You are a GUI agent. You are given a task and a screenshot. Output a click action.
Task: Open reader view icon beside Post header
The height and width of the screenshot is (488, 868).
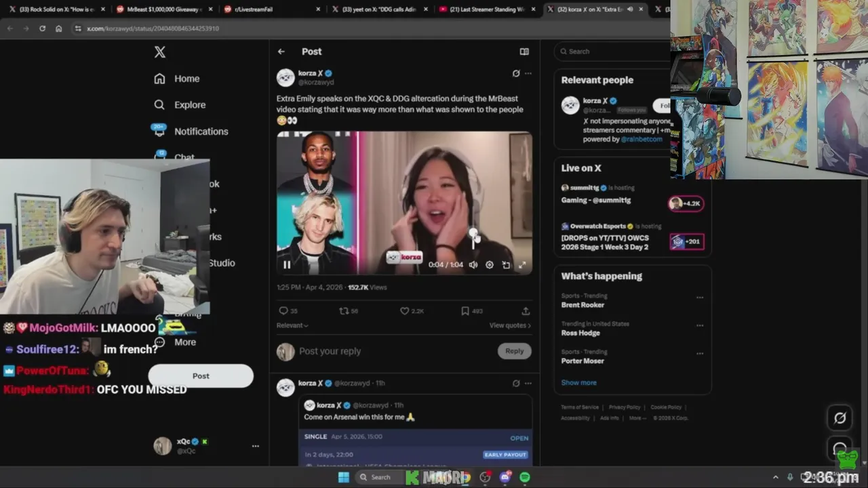click(524, 52)
